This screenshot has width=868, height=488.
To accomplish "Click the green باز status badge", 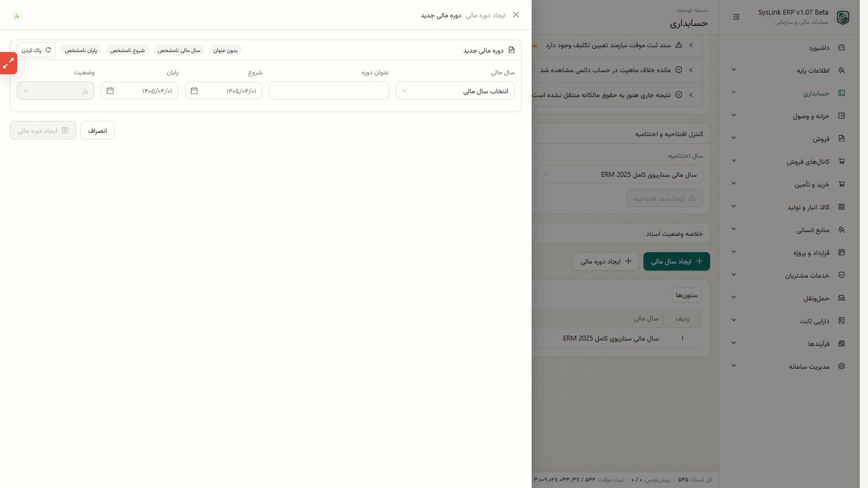I will pyautogui.click(x=16, y=16).
